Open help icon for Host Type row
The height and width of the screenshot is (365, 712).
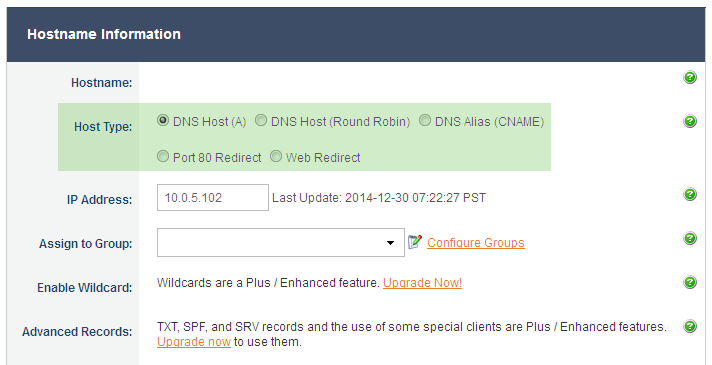tap(690, 121)
